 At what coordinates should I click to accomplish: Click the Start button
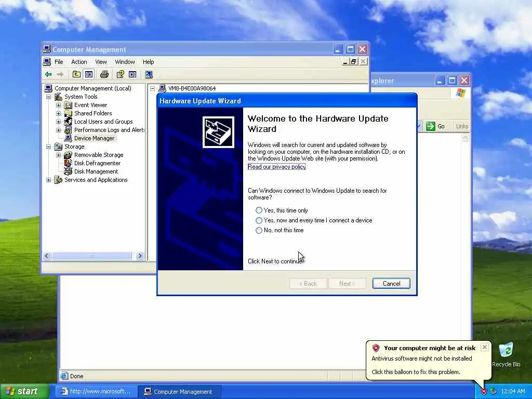pyautogui.click(x=24, y=391)
